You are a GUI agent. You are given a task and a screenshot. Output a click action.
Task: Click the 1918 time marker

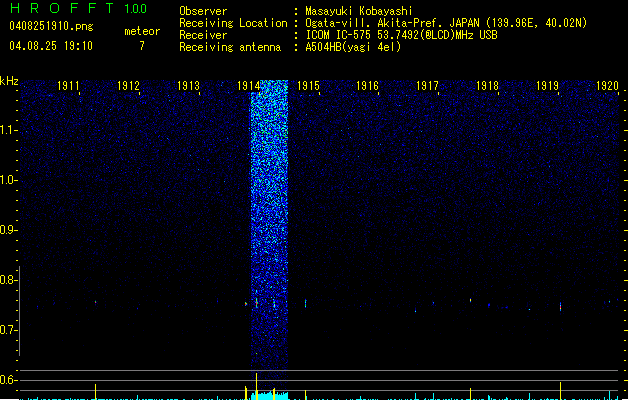(487, 86)
